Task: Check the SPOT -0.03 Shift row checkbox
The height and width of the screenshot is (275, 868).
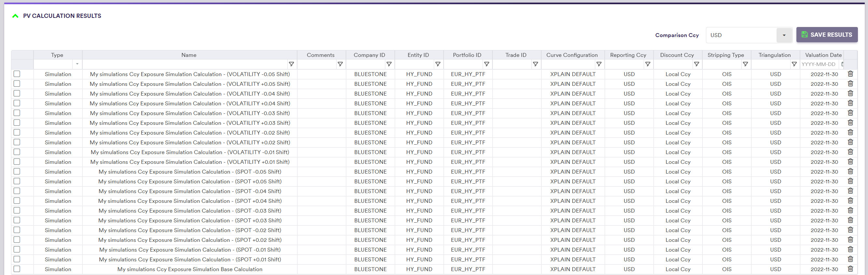Action: point(17,211)
